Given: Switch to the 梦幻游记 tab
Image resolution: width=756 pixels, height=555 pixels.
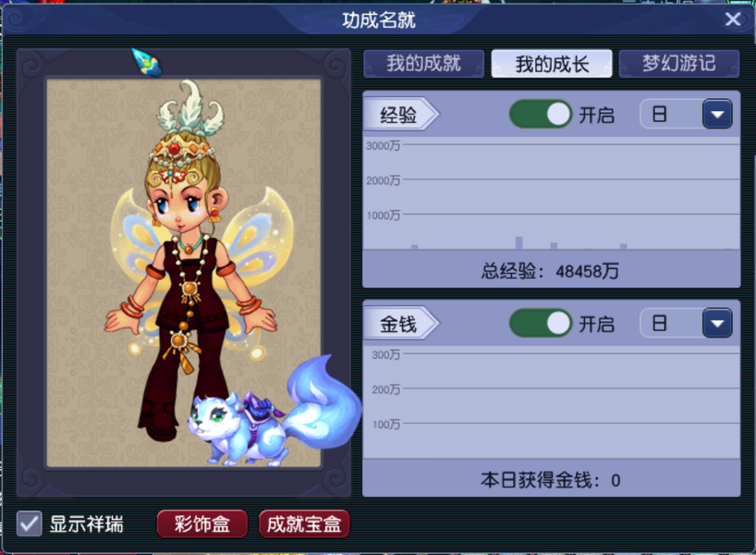Looking at the screenshot, I should click(679, 64).
